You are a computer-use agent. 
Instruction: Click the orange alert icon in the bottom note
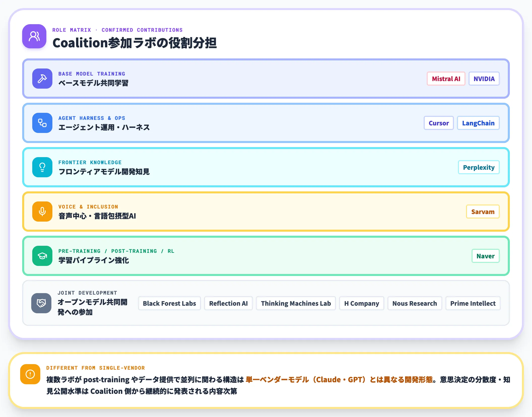pyautogui.click(x=30, y=374)
